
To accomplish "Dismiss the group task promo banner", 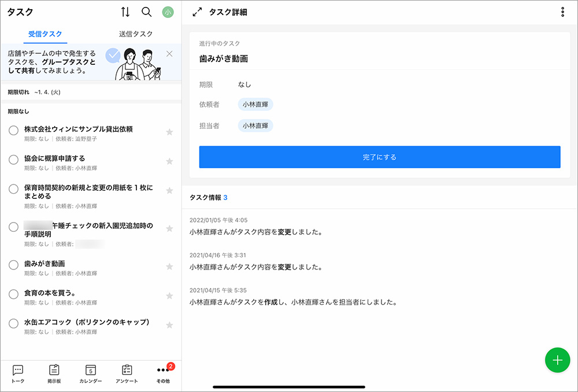I will [169, 54].
